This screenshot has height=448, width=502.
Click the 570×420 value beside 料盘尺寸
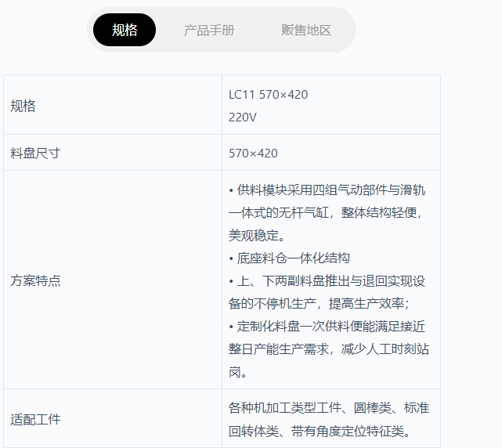pos(253,153)
